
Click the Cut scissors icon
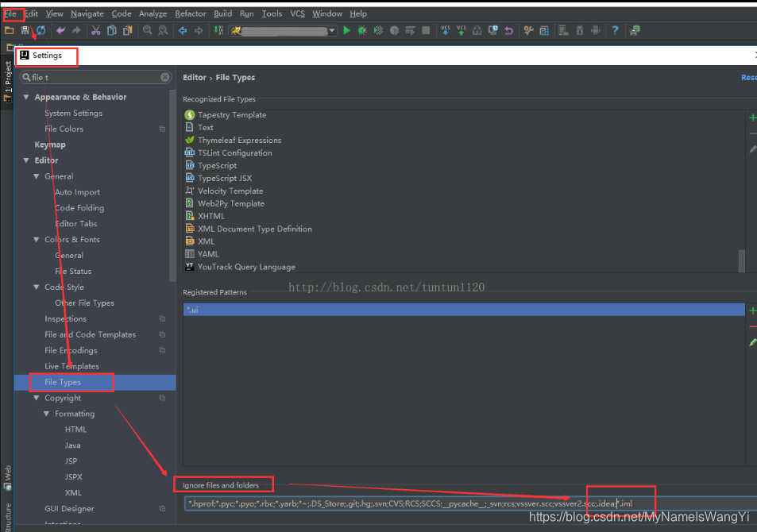tap(96, 30)
